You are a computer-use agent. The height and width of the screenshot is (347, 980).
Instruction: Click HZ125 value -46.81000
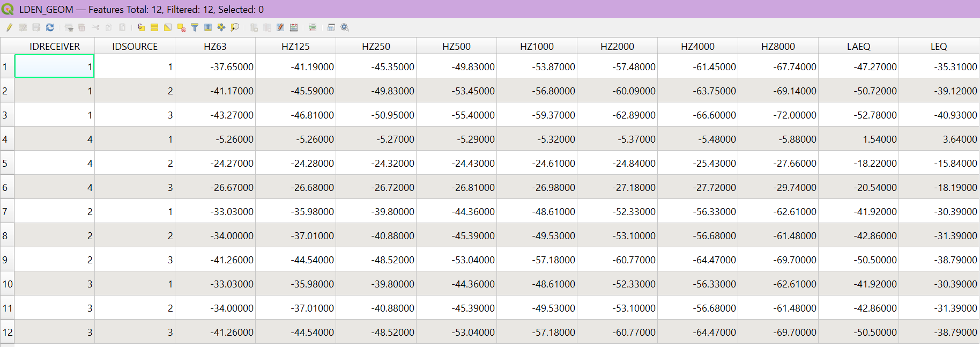coord(296,115)
